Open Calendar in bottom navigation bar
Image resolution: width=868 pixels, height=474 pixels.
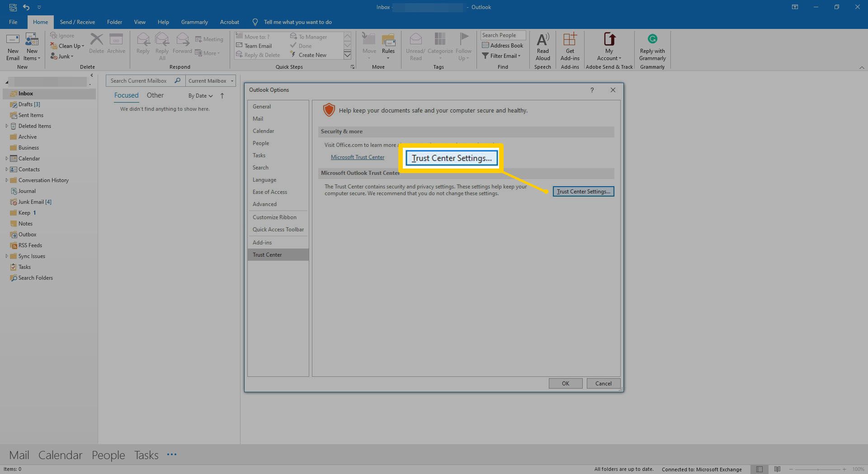pos(60,455)
